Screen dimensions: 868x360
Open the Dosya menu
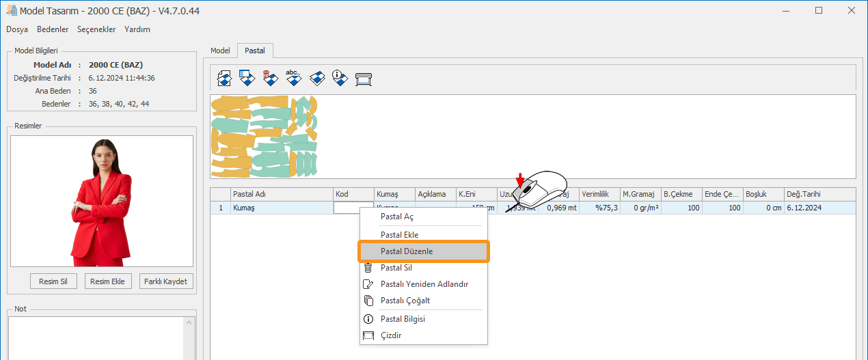click(17, 29)
